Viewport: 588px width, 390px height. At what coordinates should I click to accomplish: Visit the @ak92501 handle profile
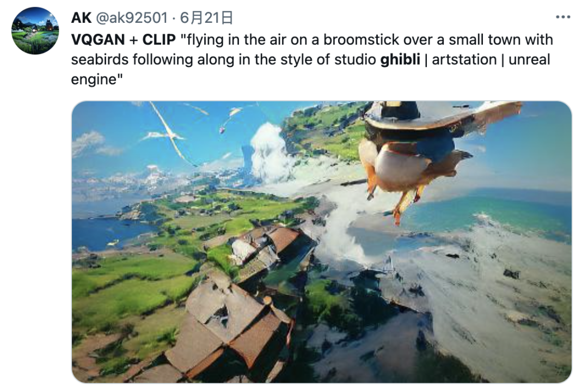(132, 17)
